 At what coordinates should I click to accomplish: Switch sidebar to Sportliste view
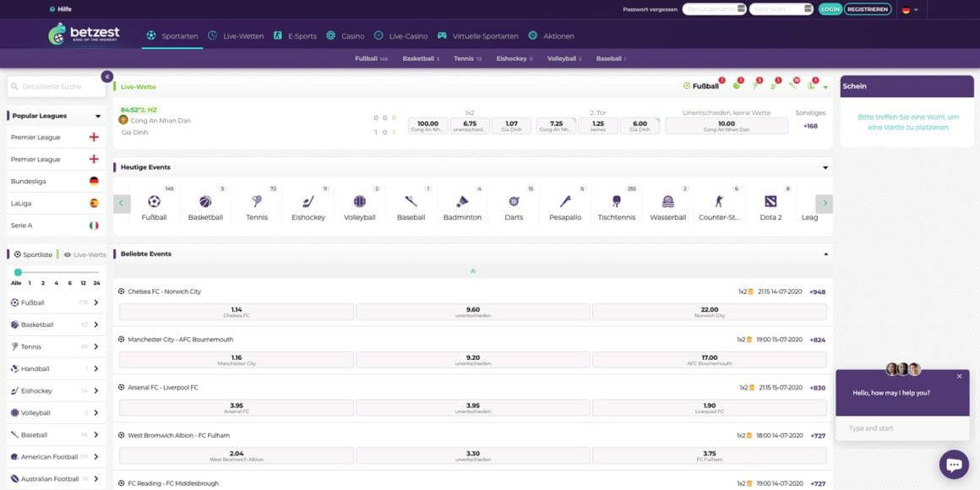pyautogui.click(x=33, y=254)
